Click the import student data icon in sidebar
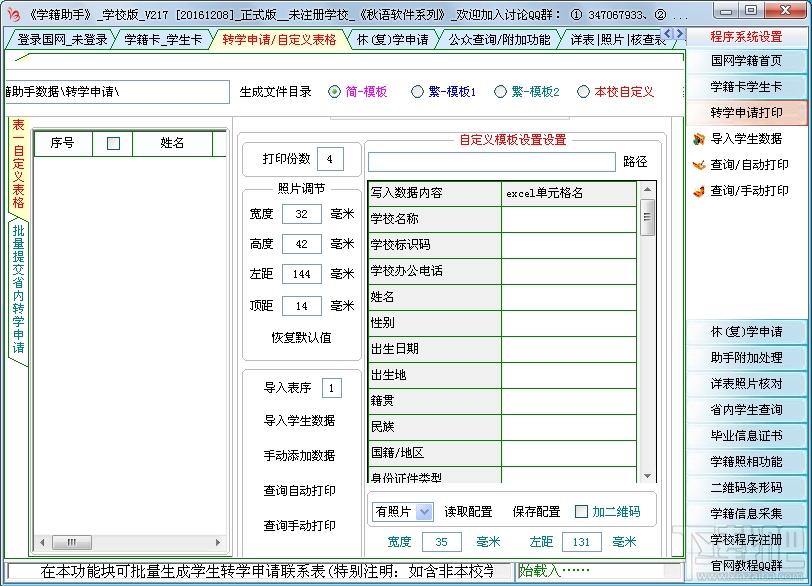The width and height of the screenshot is (812, 586). 699,139
